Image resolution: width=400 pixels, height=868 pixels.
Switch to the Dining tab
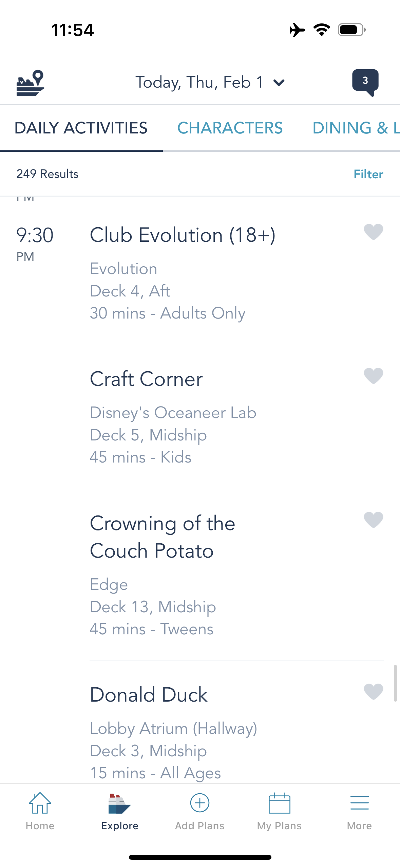coord(356,128)
